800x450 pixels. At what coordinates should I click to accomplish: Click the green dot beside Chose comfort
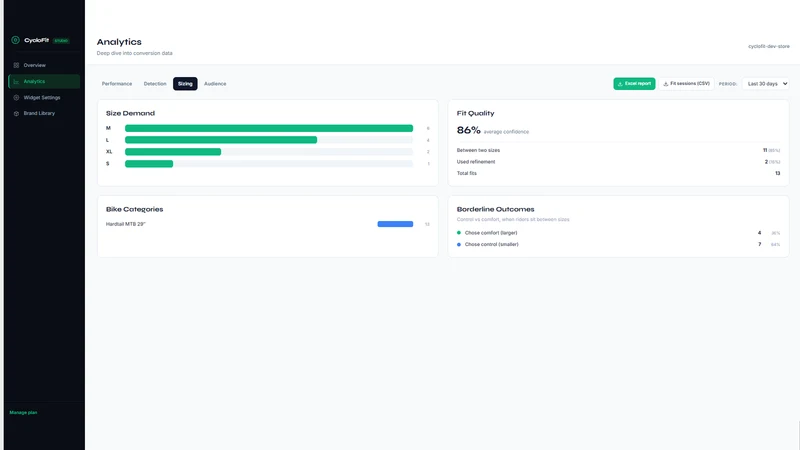459,233
